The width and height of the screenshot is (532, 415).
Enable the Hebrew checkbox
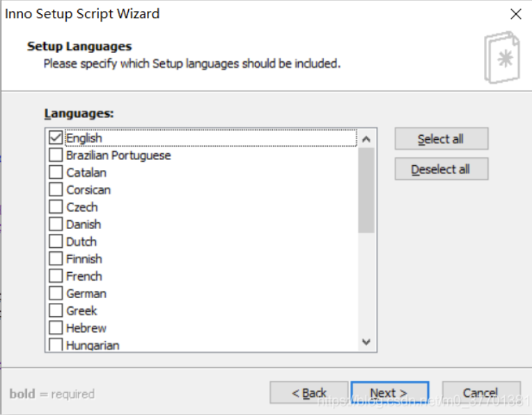tap(56, 328)
